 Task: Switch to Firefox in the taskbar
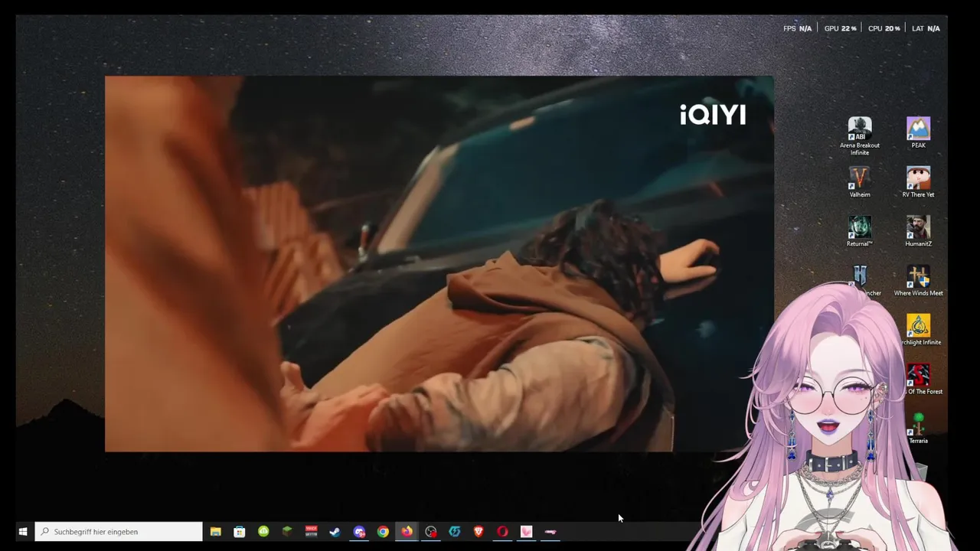[407, 532]
